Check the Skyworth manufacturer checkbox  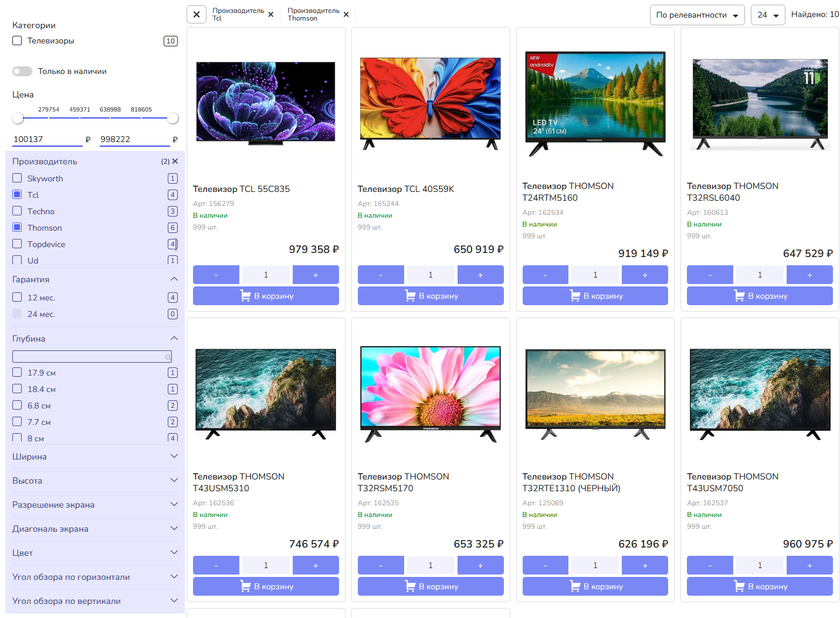(17, 178)
